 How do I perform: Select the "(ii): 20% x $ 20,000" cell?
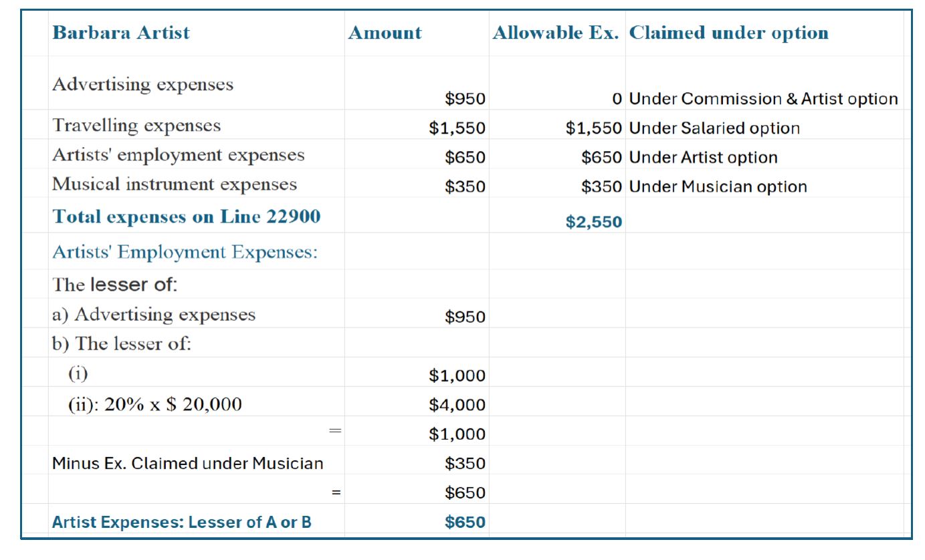(155, 404)
